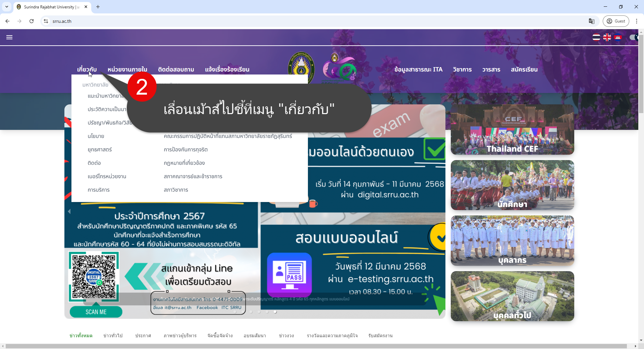644x349 pixels.
Task: Open the เกี่ยวกับ dropdown menu
Action: [87, 69]
